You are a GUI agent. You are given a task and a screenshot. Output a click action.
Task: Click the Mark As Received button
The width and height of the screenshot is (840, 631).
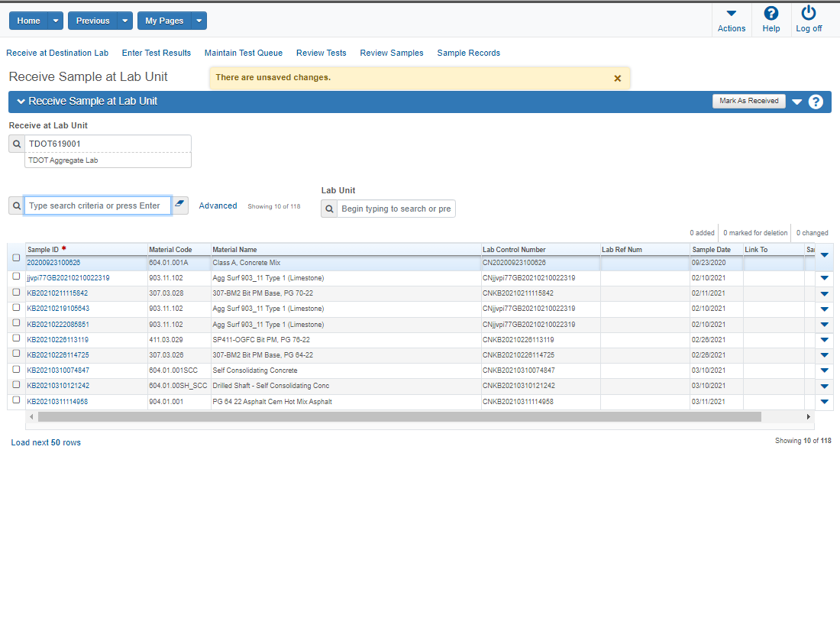pyautogui.click(x=749, y=101)
